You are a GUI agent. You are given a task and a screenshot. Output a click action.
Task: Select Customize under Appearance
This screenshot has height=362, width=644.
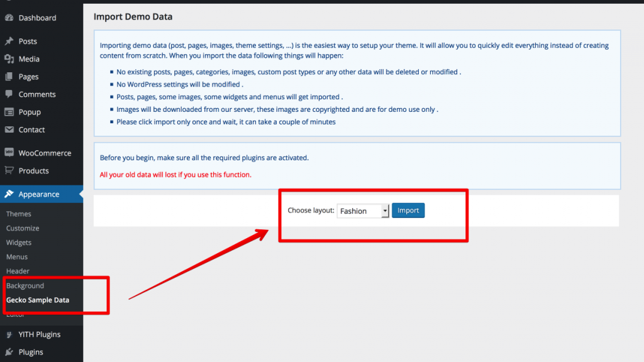click(x=23, y=228)
